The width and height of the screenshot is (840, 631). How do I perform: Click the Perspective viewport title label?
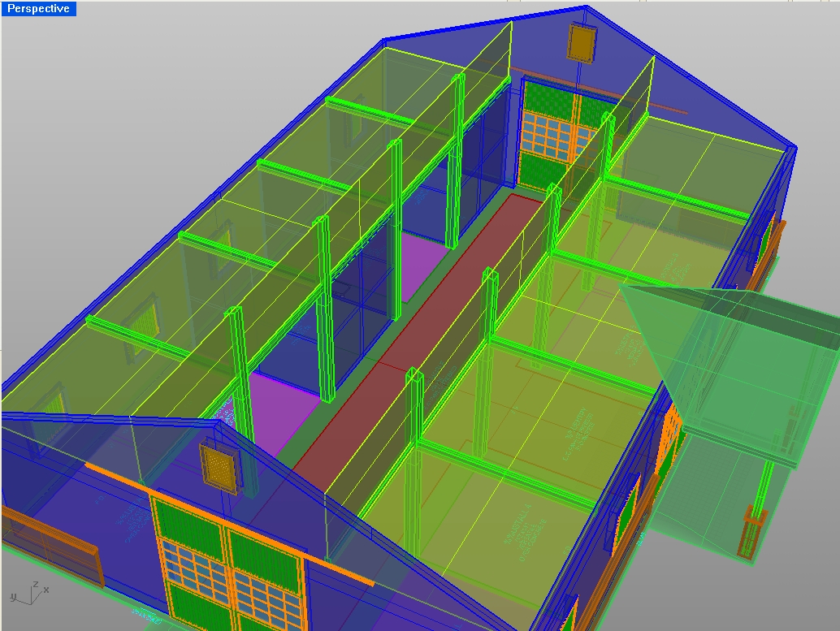(38, 9)
